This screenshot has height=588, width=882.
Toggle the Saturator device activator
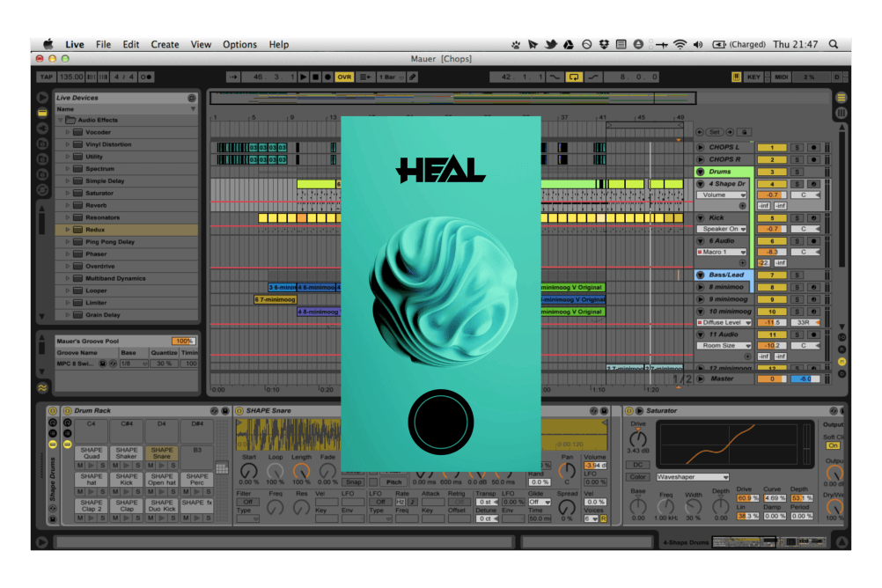629,411
